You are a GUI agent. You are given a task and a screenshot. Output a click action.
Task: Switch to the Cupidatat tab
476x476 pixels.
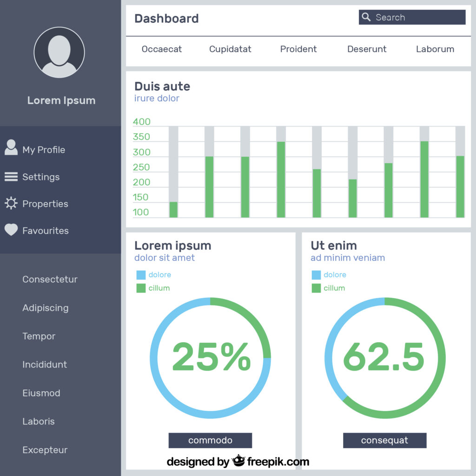[230, 49]
